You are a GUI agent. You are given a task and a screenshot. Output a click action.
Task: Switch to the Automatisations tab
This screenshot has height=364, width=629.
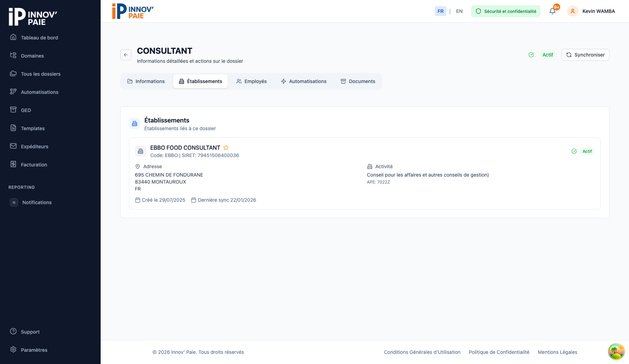point(304,81)
